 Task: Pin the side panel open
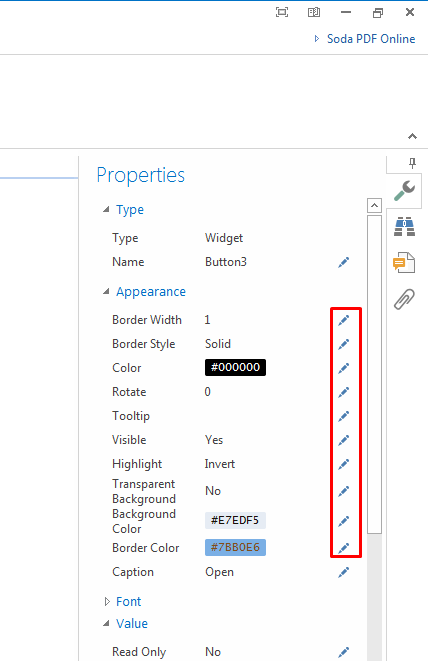[x=412, y=163]
